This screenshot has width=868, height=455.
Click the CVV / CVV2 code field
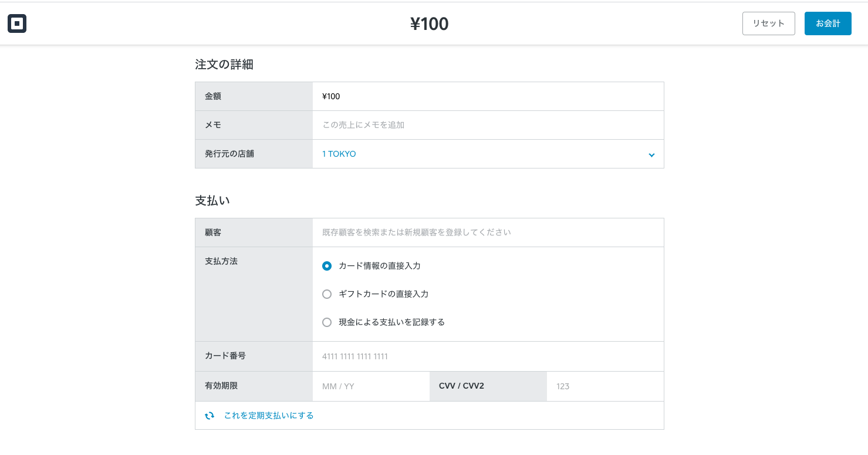pyautogui.click(x=605, y=386)
